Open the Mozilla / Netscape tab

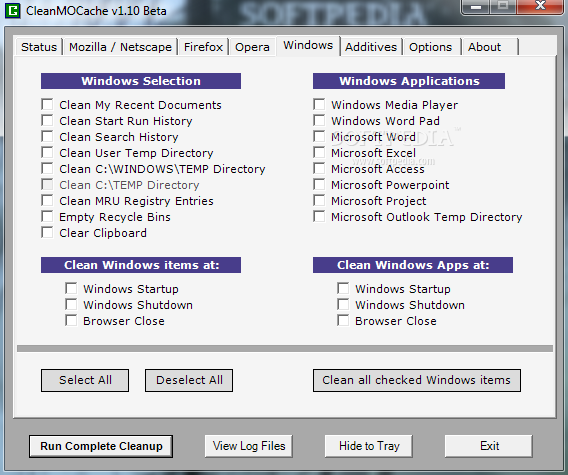click(120, 47)
